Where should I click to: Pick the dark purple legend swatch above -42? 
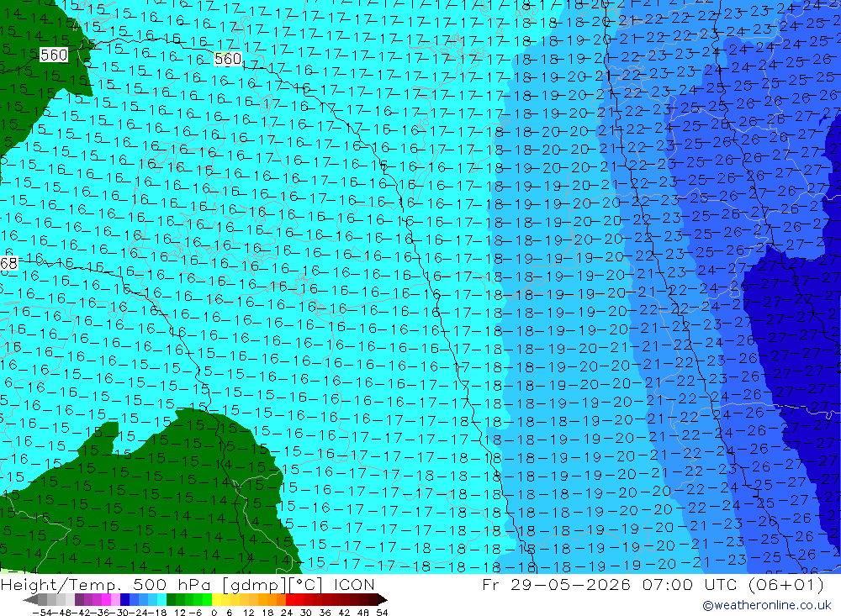coord(79,600)
